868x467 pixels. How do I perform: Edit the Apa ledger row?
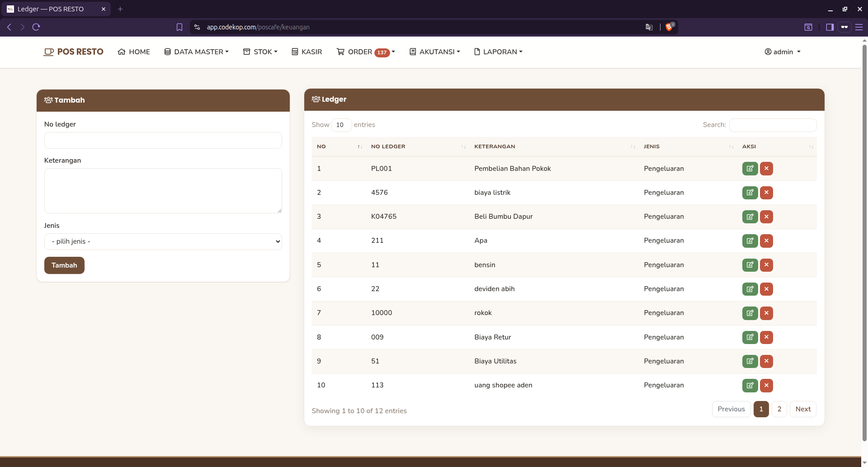point(750,241)
